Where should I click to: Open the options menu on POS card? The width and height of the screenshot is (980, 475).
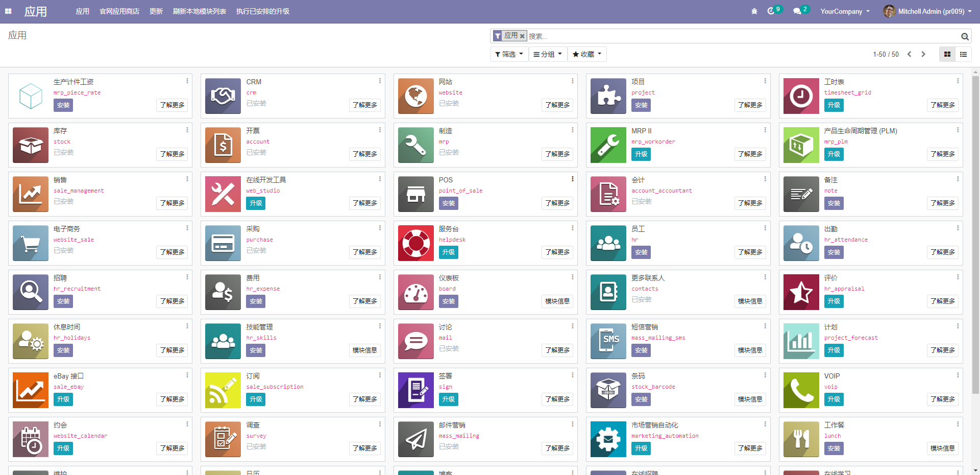click(x=573, y=179)
